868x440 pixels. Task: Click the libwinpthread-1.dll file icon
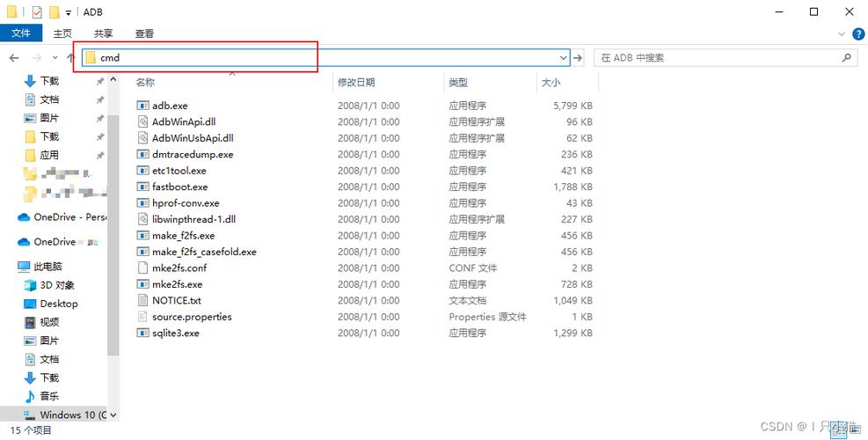[142, 219]
